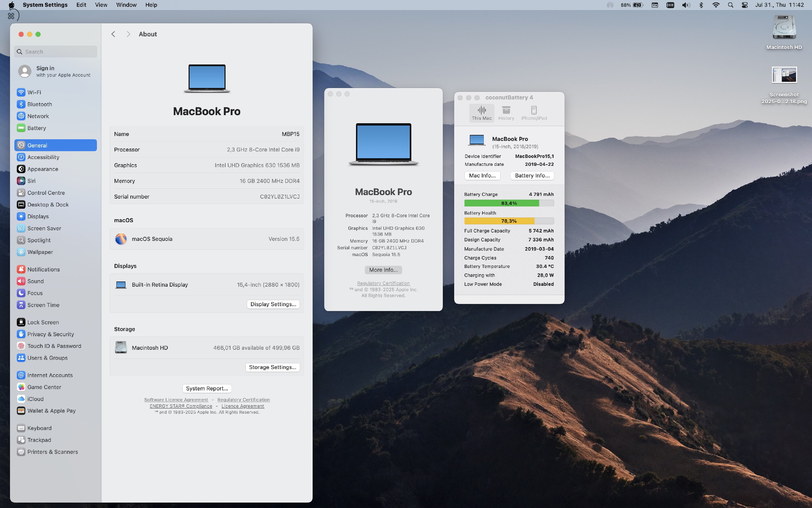Select iCloud in the sidebar
The width and height of the screenshot is (812, 508).
pyautogui.click(x=55, y=399)
